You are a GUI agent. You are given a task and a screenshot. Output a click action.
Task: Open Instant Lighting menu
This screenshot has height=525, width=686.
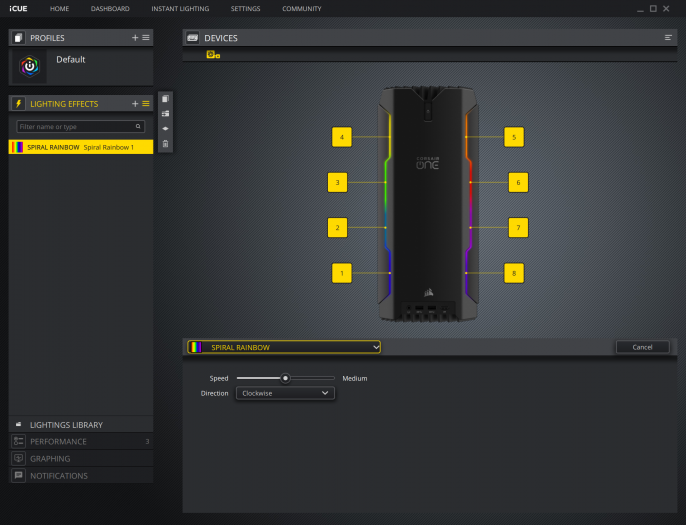pos(180,8)
